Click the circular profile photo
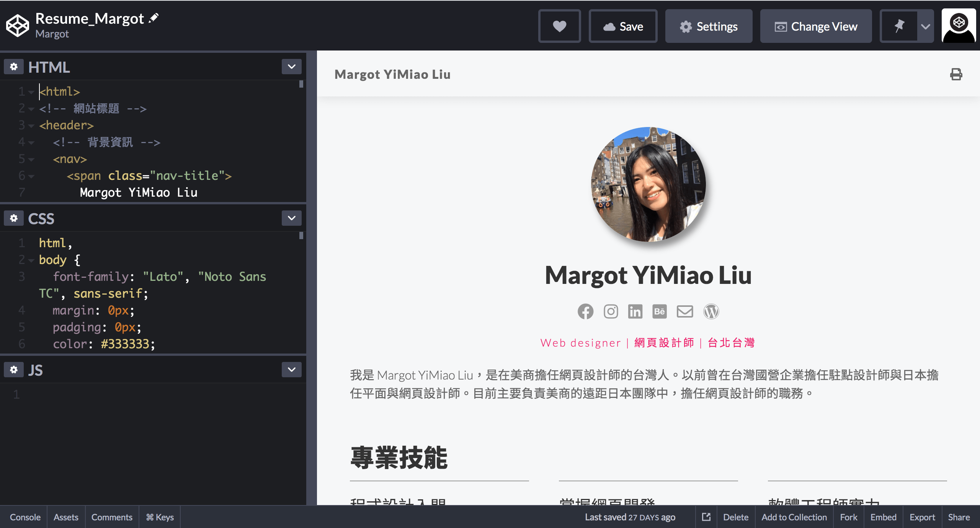Screen dimensions: 980x528 tap(648, 184)
